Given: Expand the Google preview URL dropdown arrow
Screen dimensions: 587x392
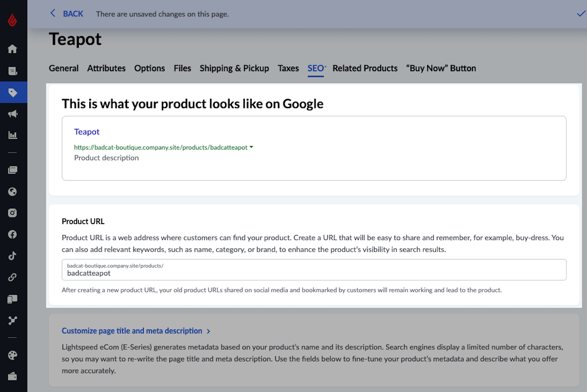Looking at the screenshot, I should [x=251, y=147].
